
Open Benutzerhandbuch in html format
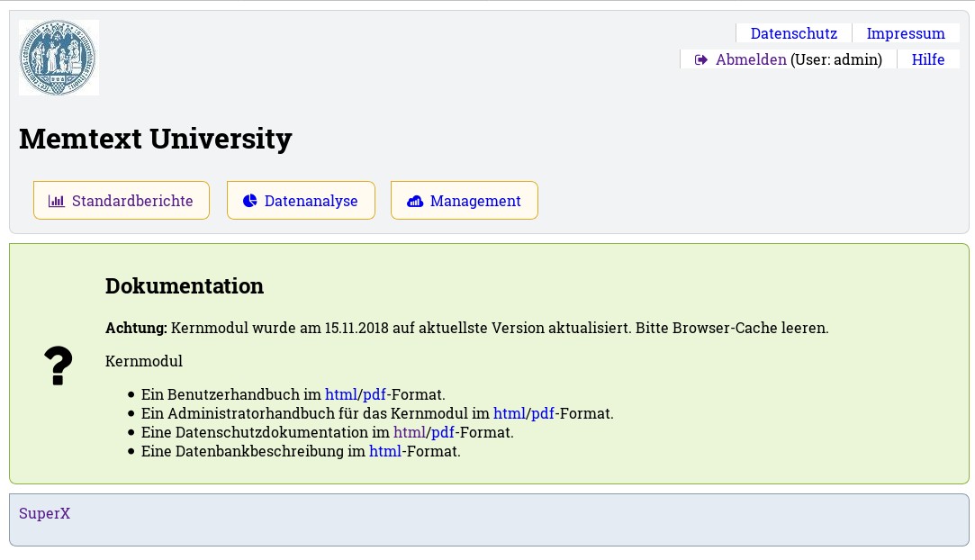[x=341, y=394]
